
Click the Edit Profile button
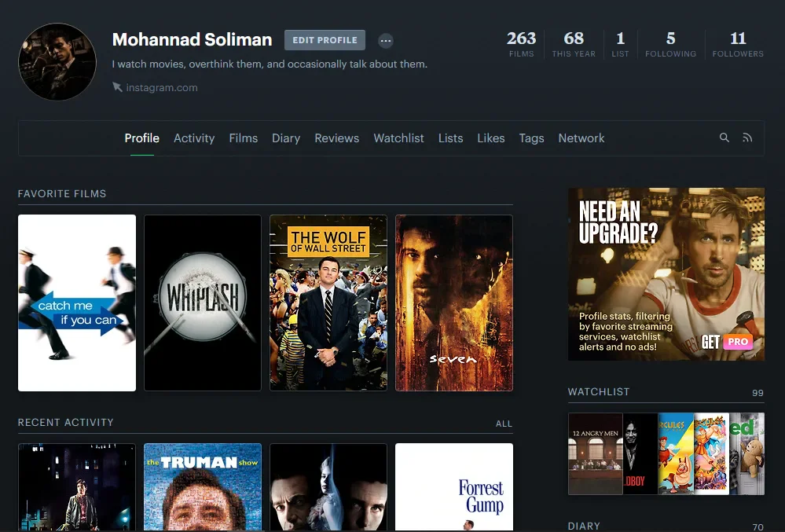pyautogui.click(x=325, y=40)
